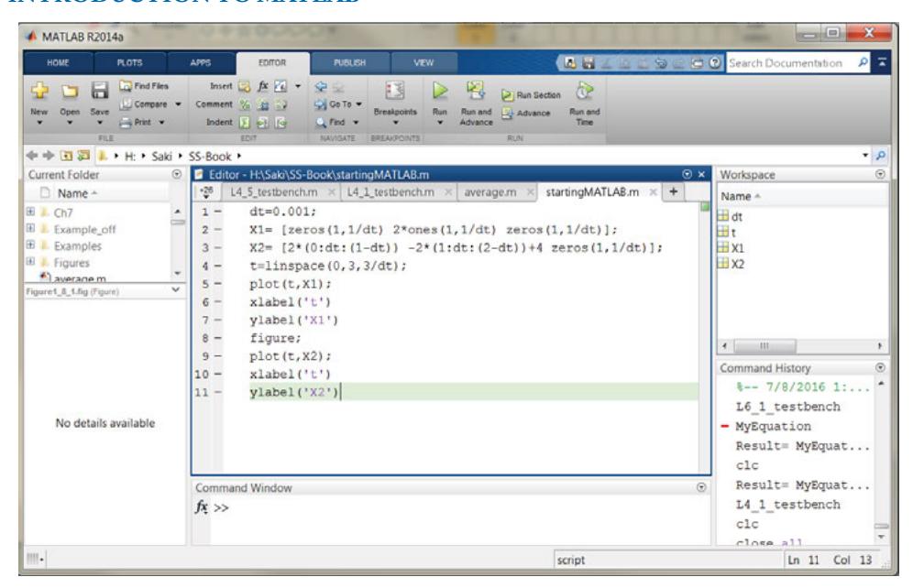This screenshot has height=588, width=913.
Task: Click the Insert function fx icon
Action: [x=263, y=86]
